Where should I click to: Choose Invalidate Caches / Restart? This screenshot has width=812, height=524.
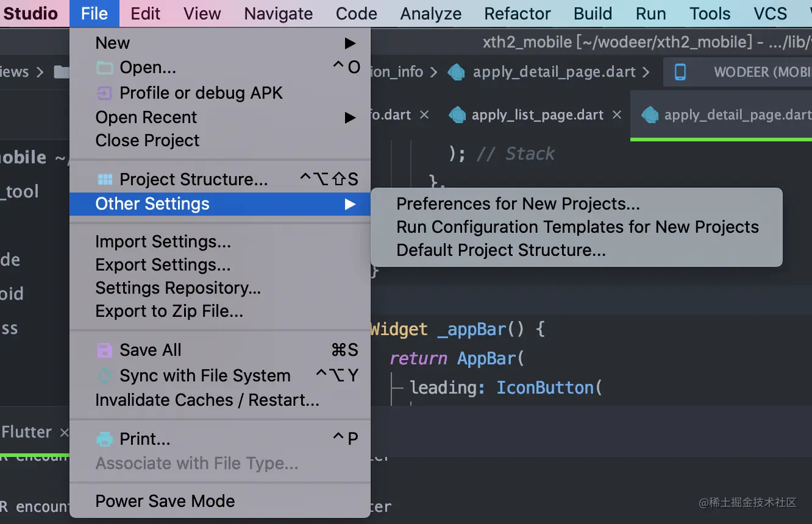point(207,400)
